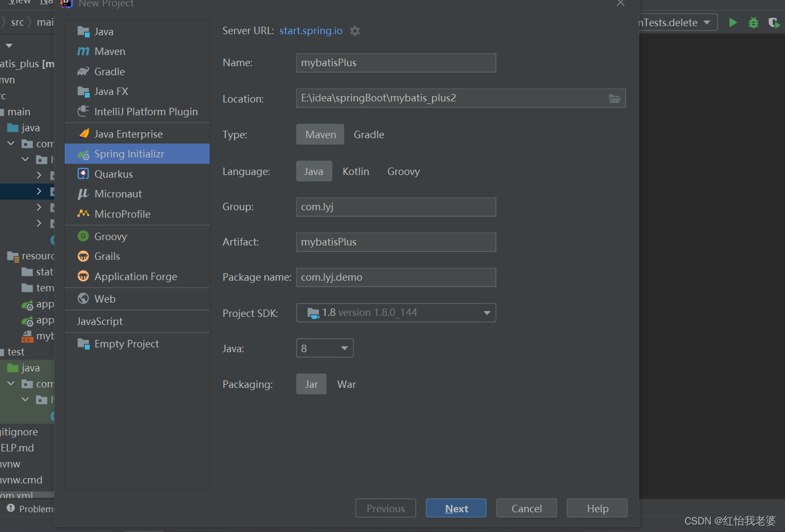Select the Web project type
Screen dimensions: 785x532
[137, 299]
